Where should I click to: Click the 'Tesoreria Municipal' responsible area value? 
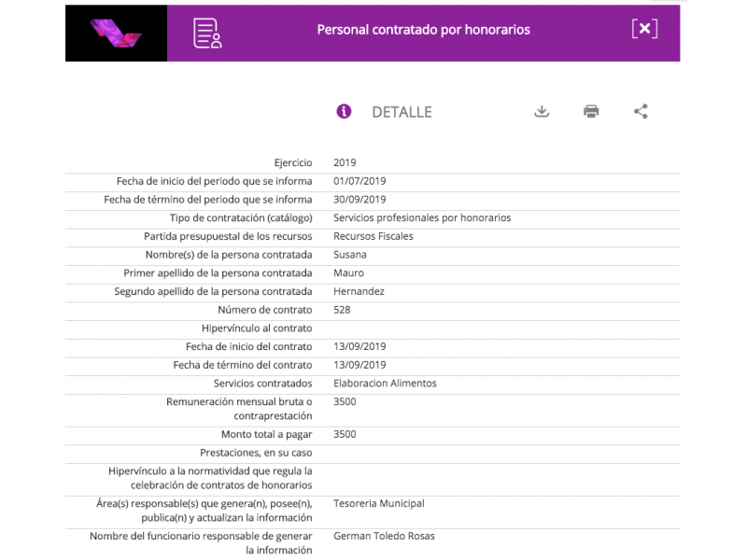378,504
